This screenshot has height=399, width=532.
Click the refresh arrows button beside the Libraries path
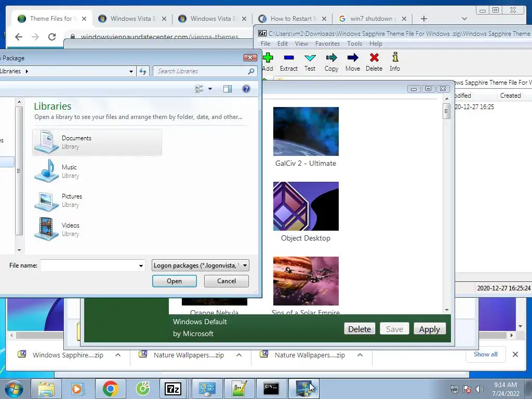click(143, 71)
